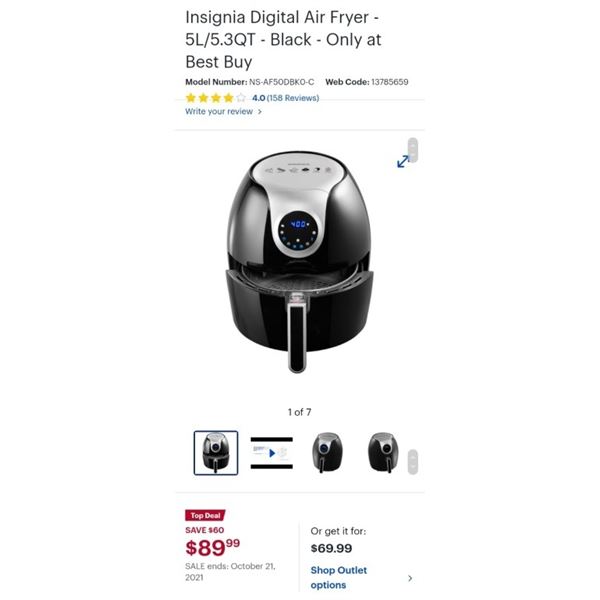Click the main air fryer product image
This screenshot has height=600, width=600.
tap(299, 262)
